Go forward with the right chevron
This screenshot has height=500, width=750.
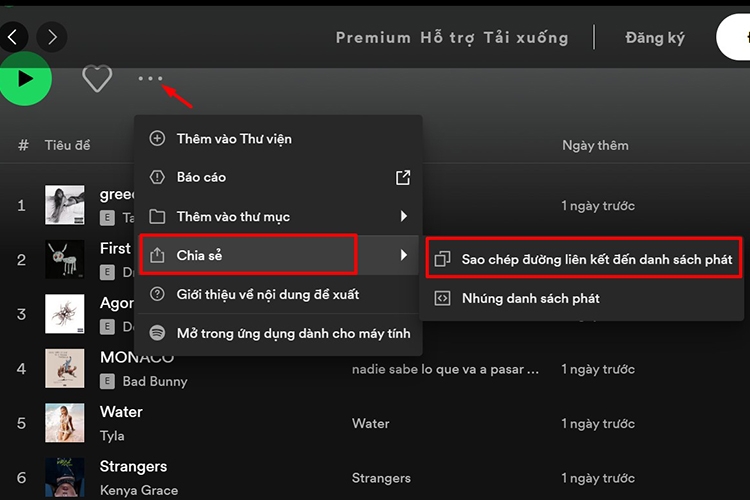click(52, 37)
